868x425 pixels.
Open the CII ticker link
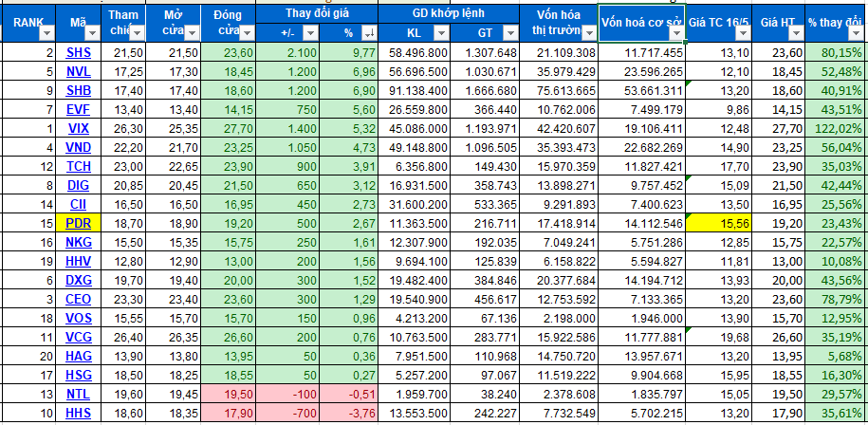coord(78,204)
